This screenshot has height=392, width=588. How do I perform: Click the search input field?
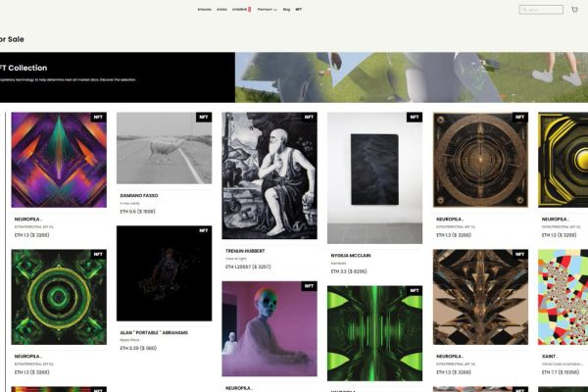coord(541,10)
